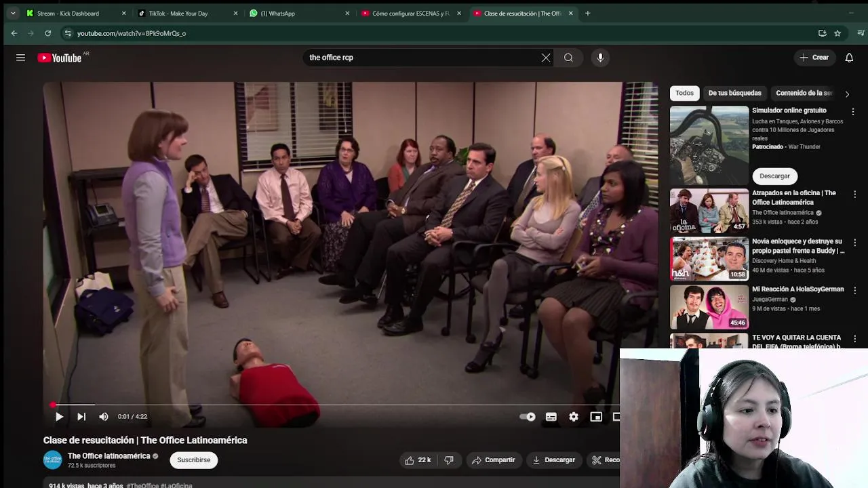Click the #TheOffice hashtag
The height and width of the screenshot is (488, 868).
tap(142, 485)
